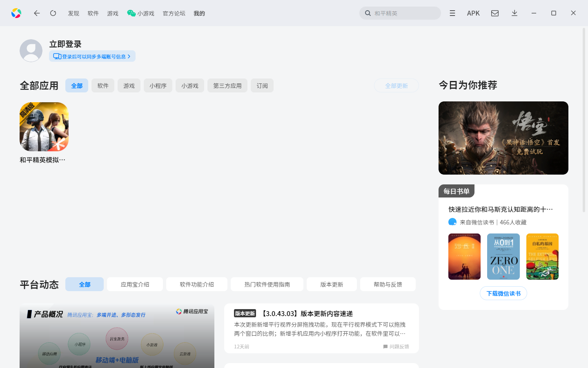Select the 软件功能介绍 category

coord(197,284)
